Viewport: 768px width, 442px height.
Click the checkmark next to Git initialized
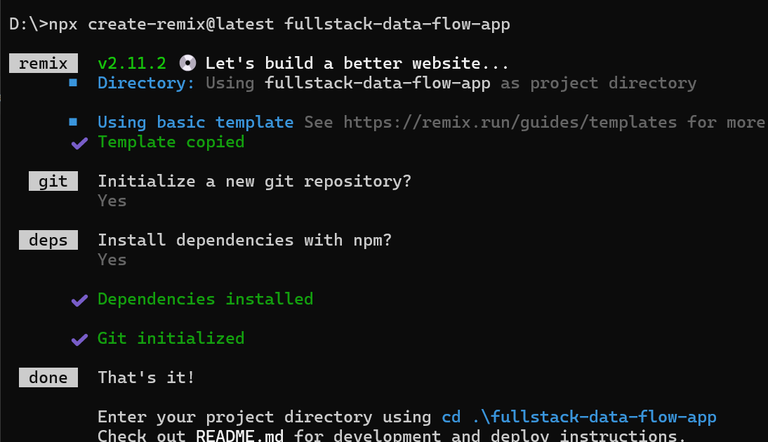(78, 338)
